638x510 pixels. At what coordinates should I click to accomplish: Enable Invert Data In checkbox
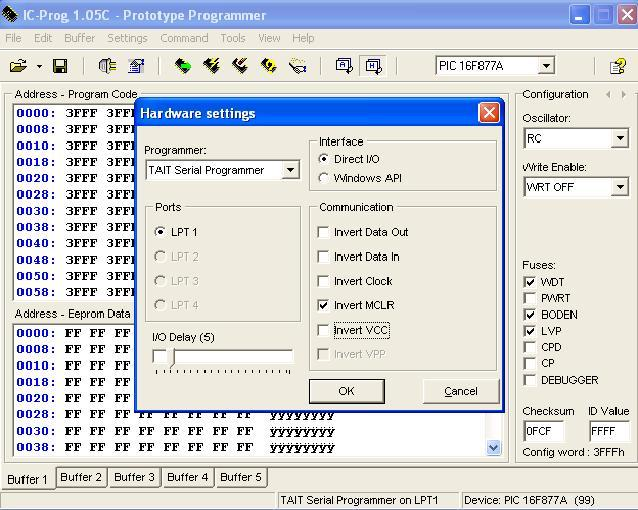tap(323, 256)
